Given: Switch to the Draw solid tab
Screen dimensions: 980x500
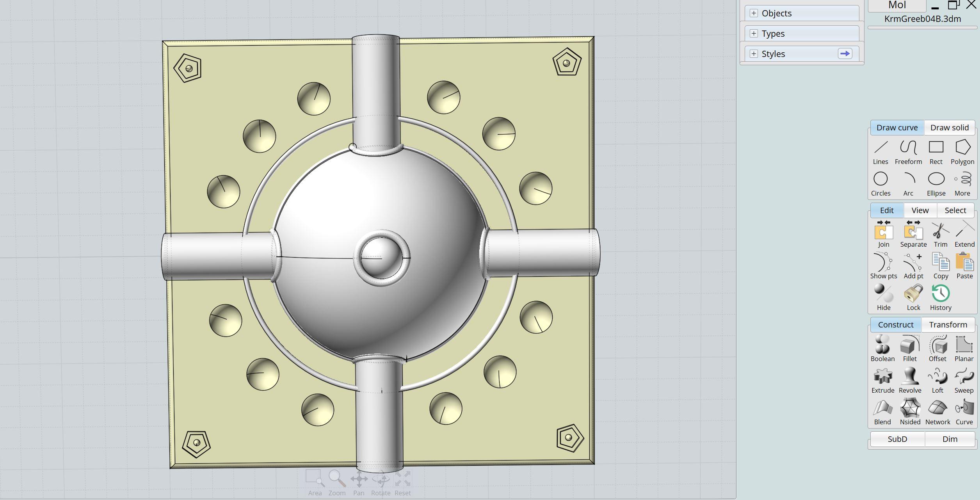Looking at the screenshot, I should (949, 128).
